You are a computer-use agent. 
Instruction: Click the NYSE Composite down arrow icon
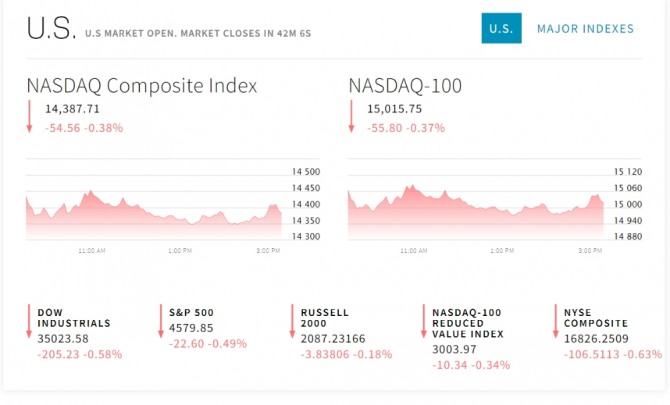click(x=555, y=322)
